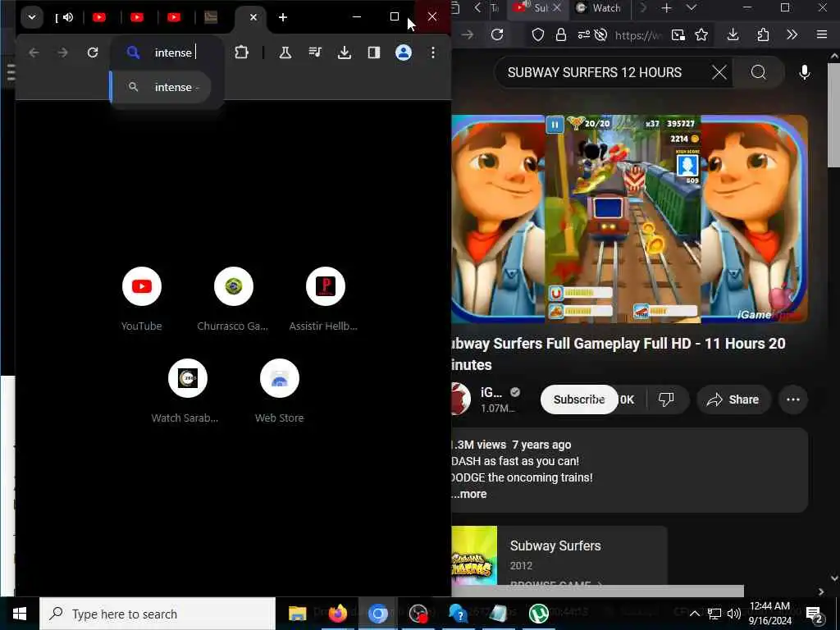Bookmark this page with the star
This screenshot has width=840, height=630.
701,35
